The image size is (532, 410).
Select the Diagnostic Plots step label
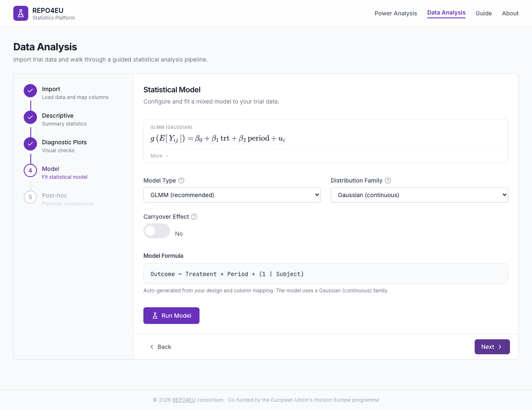[64, 142]
